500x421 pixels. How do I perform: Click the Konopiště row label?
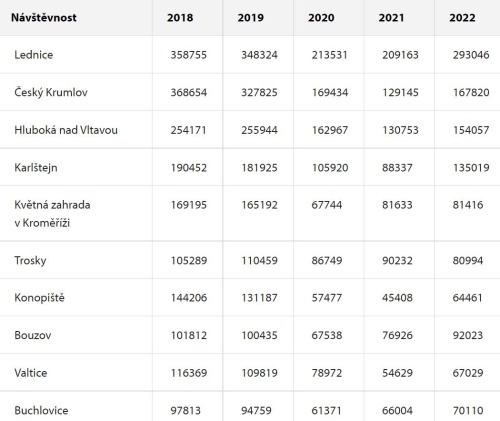pos(40,297)
